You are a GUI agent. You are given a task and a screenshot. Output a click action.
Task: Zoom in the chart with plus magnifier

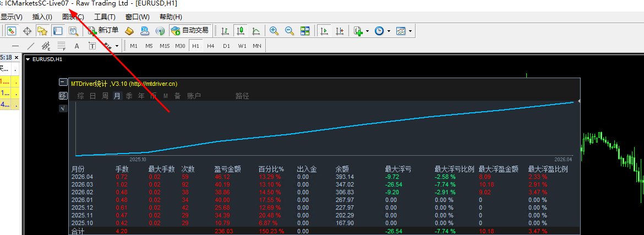[x=274, y=31]
